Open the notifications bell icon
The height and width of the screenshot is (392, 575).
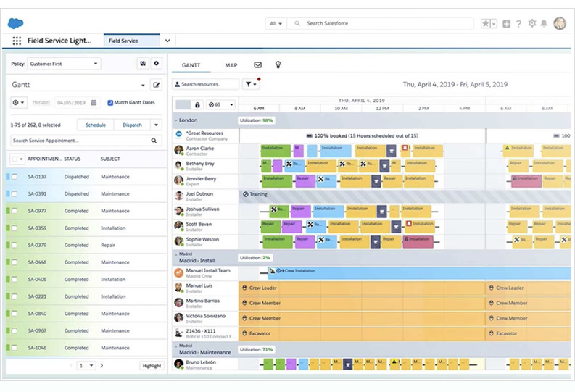[544, 23]
